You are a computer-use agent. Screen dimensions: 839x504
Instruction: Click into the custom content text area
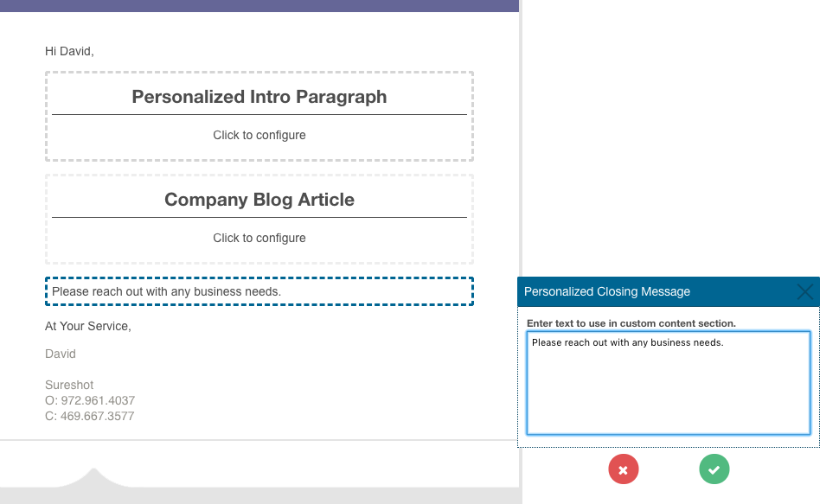669,383
